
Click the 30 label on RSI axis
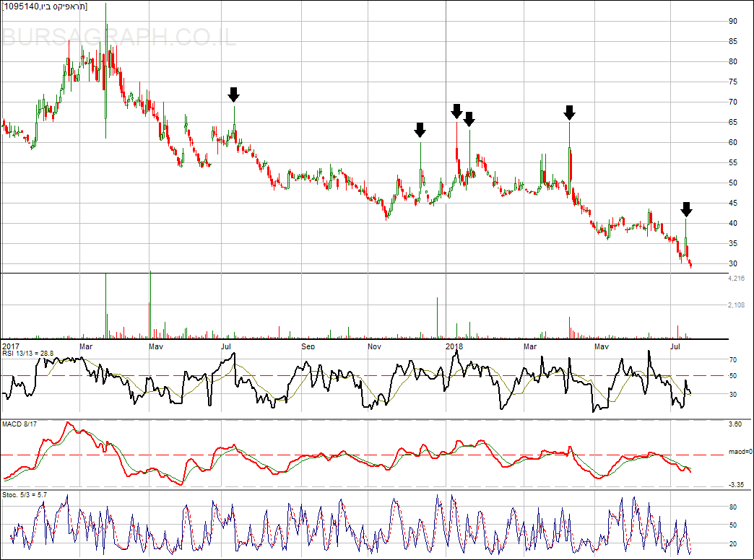[733, 394]
